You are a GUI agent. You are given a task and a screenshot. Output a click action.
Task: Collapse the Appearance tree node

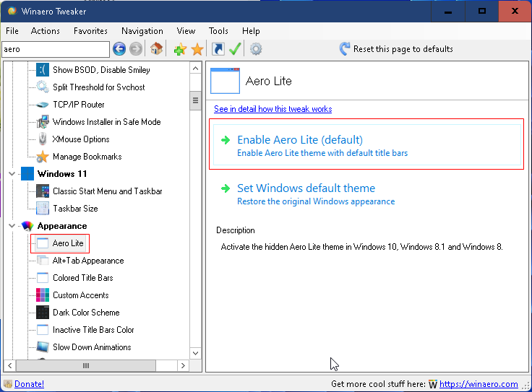12,226
